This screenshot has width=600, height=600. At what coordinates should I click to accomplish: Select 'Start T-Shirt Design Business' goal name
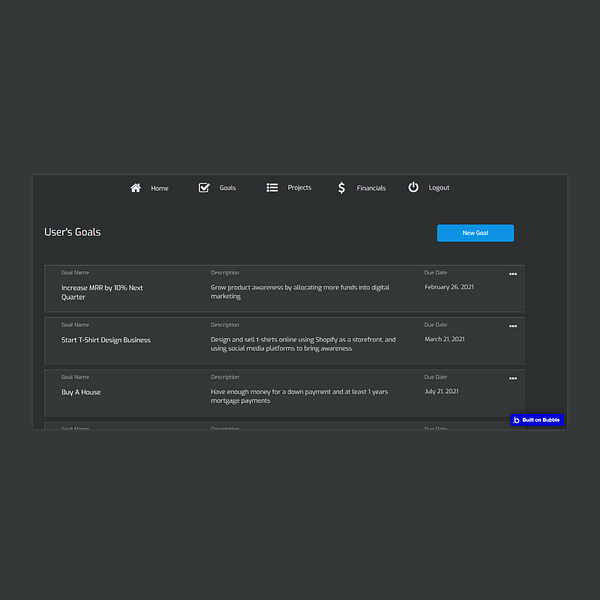[x=106, y=340]
